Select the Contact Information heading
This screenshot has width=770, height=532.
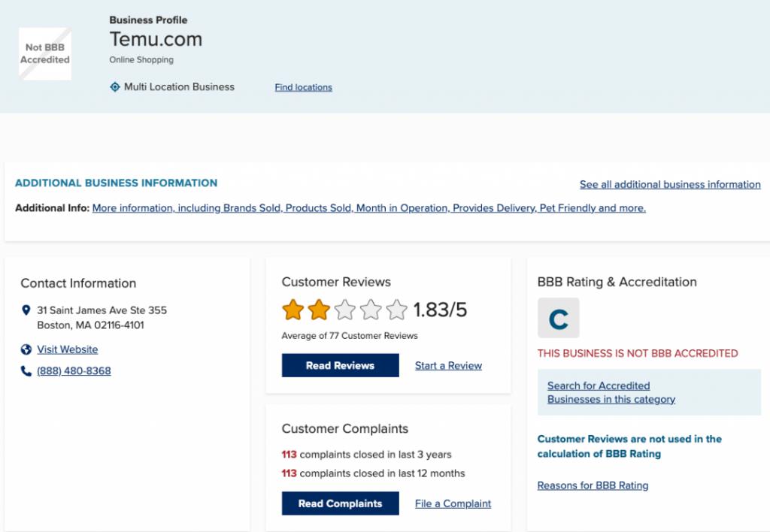point(78,283)
